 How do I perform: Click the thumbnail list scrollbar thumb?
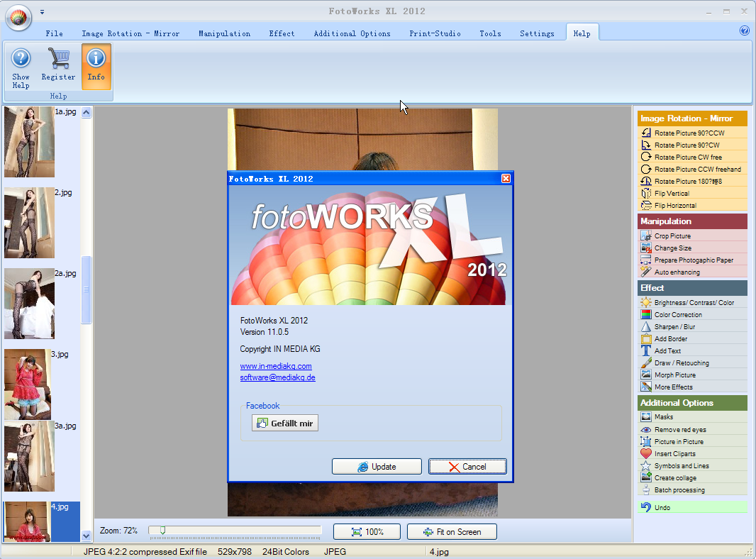[87, 289]
